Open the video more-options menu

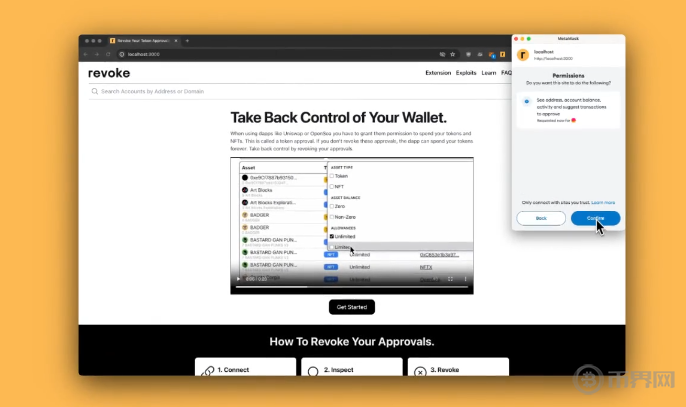(465, 279)
